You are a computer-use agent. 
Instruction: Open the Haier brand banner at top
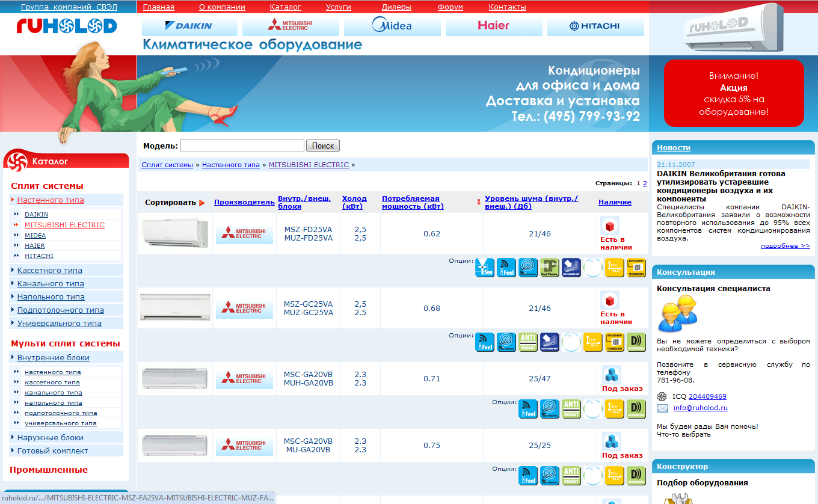pyautogui.click(x=494, y=26)
